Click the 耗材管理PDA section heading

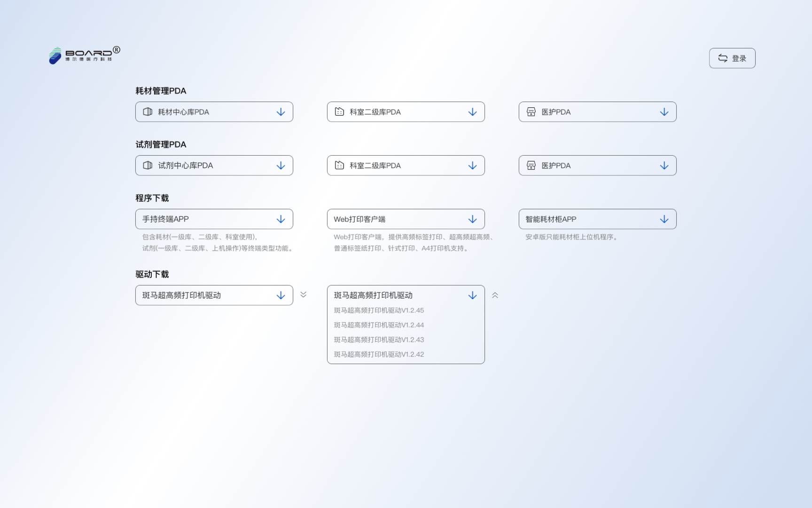click(x=161, y=91)
